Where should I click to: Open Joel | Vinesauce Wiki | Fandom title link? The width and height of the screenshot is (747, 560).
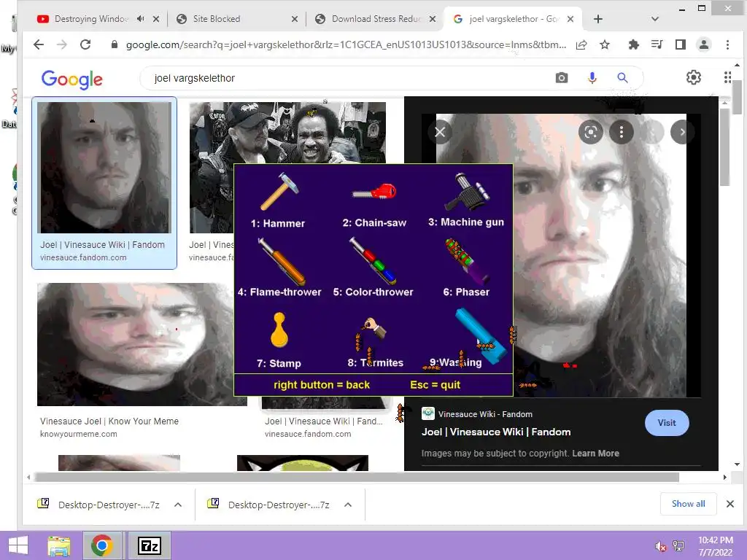[x=496, y=432]
